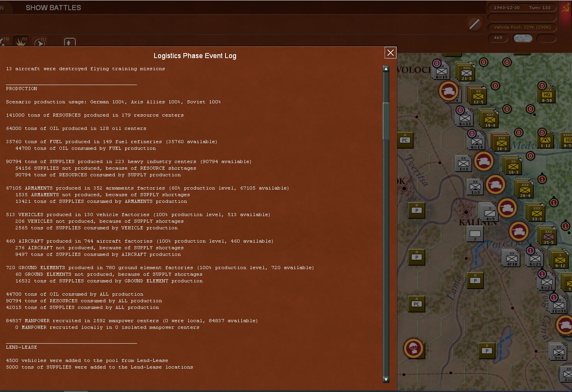This screenshot has width=572, height=392.
Task: Click the PRODUCTION section heading
Action: click(21, 89)
